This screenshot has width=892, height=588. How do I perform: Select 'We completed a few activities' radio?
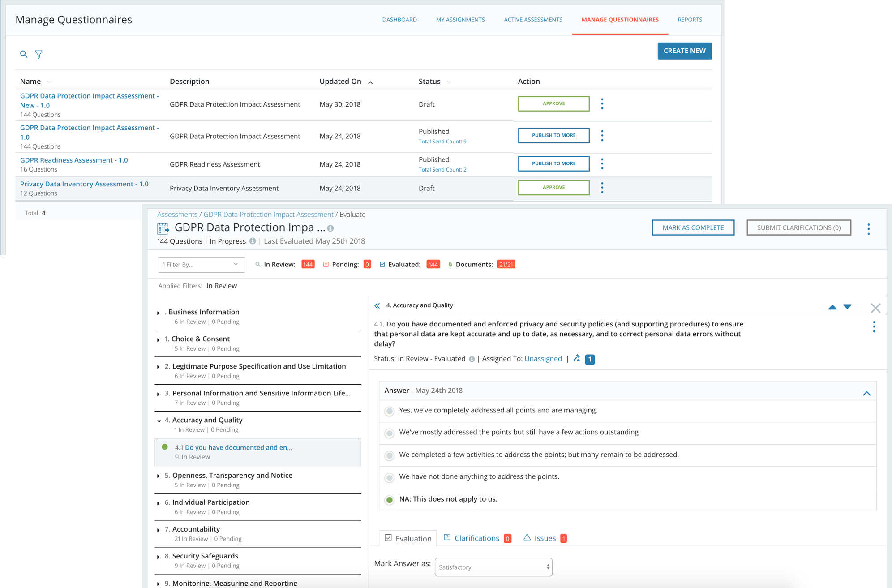pos(390,455)
